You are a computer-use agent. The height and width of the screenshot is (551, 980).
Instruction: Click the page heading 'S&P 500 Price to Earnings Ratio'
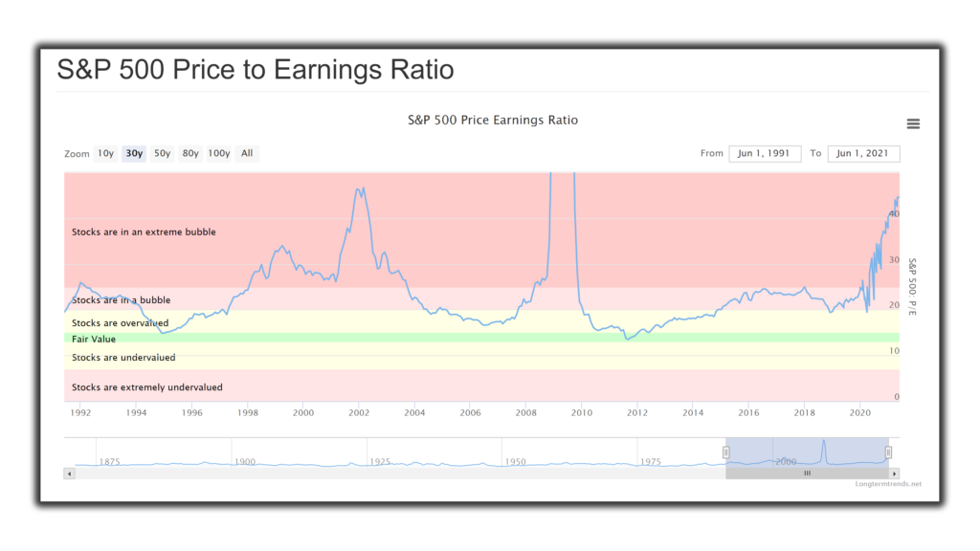click(255, 69)
